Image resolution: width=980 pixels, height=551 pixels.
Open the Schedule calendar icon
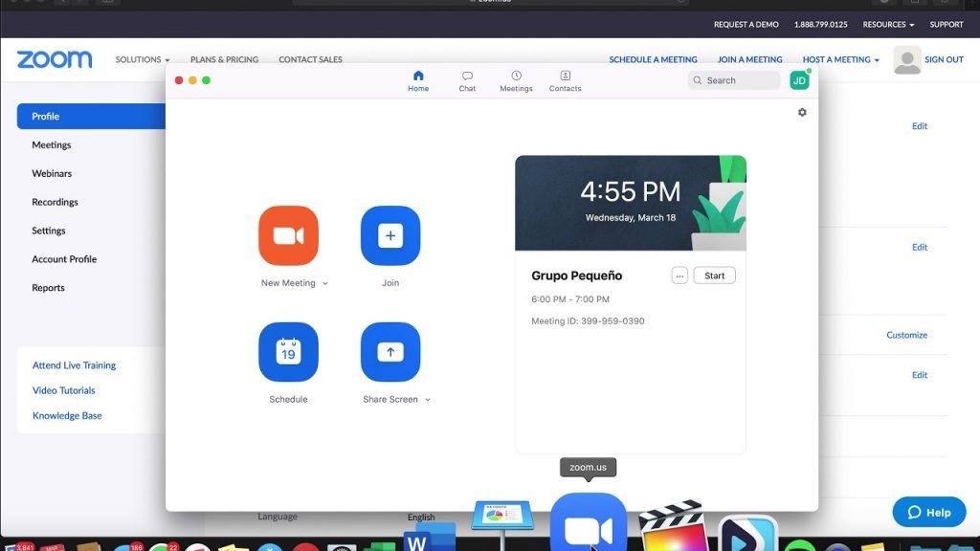tap(288, 352)
